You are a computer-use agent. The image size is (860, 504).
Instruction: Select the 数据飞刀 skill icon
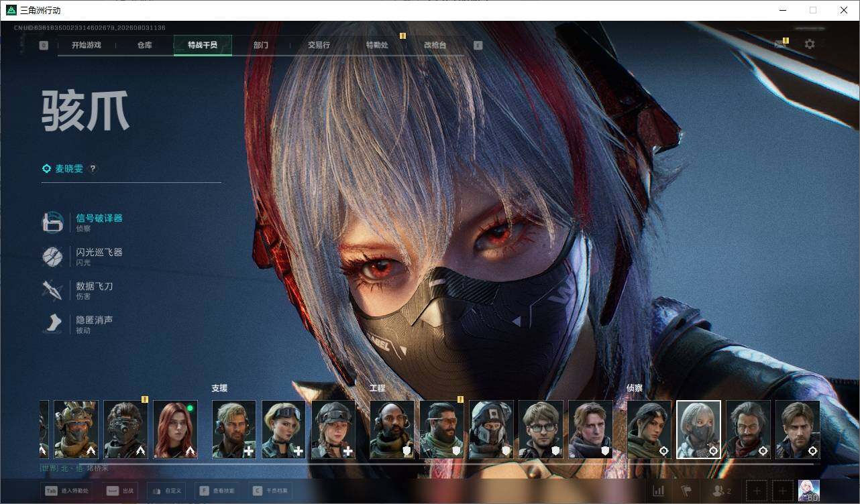[x=52, y=290]
